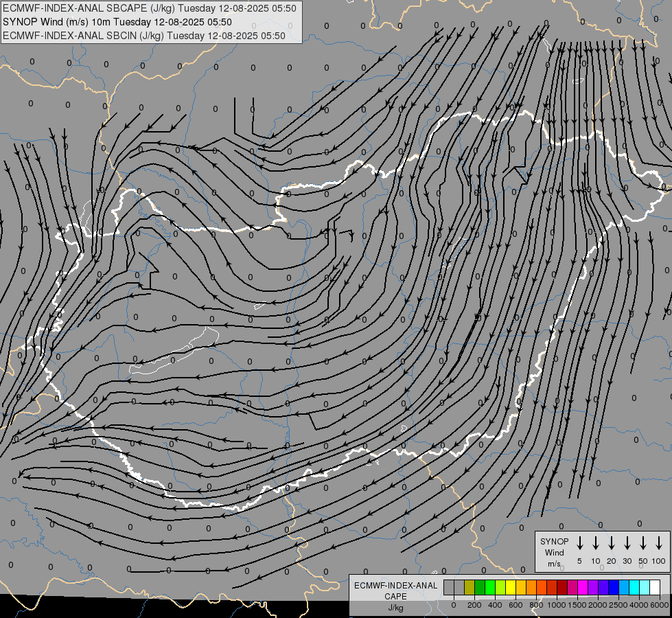This screenshot has height=618, width=672.
Task: Click the '1500' CAPE scale value
Action: (577, 605)
